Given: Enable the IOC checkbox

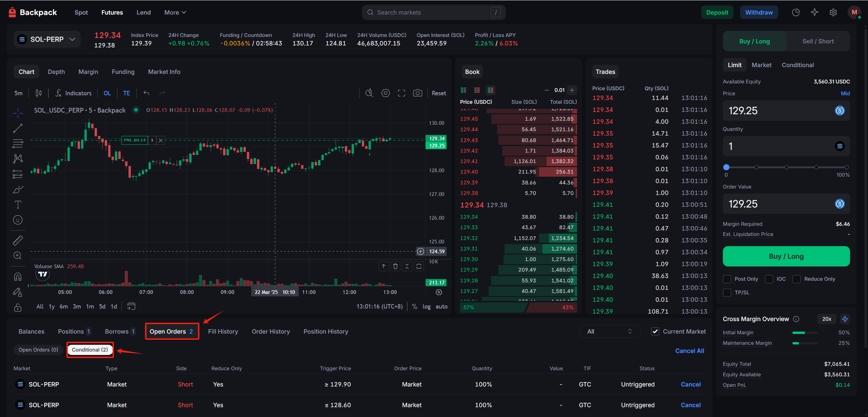Looking at the screenshot, I should (x=769, y=279).
